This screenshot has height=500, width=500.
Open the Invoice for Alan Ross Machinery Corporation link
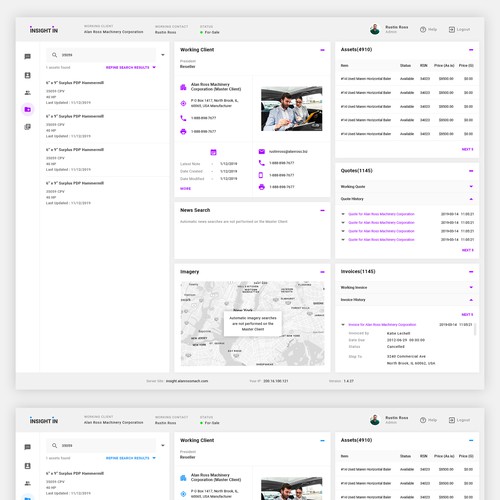pos(382,325)
